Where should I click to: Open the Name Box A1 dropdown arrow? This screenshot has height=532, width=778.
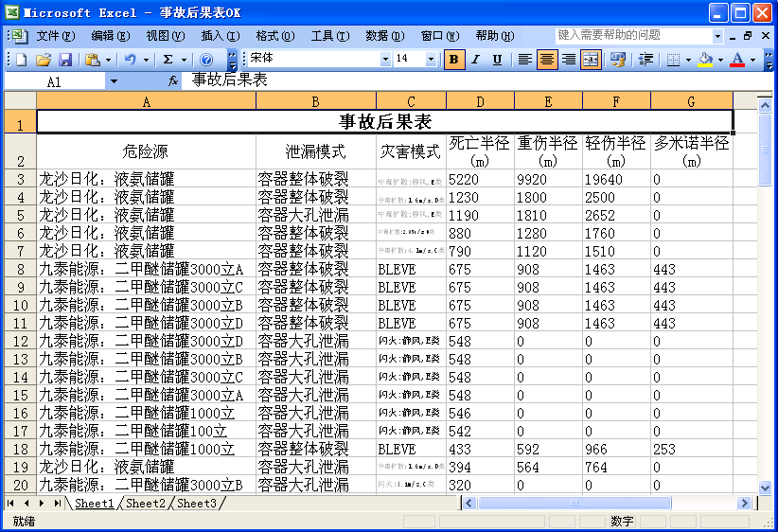[114, 81]
